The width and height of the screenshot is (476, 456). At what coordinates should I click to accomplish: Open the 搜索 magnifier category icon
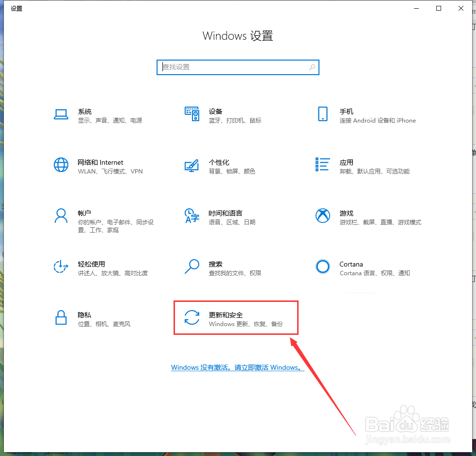(x=192, y=267)
